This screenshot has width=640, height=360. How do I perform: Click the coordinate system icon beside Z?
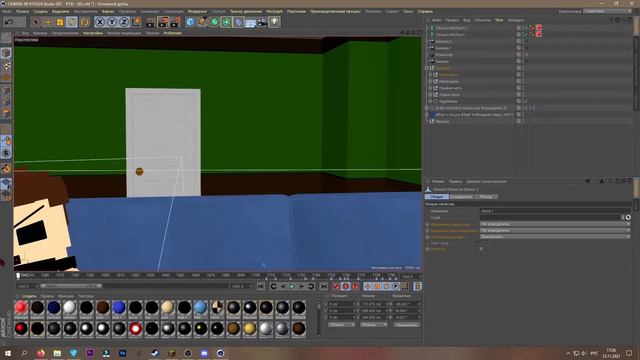(x=136, y=22)
